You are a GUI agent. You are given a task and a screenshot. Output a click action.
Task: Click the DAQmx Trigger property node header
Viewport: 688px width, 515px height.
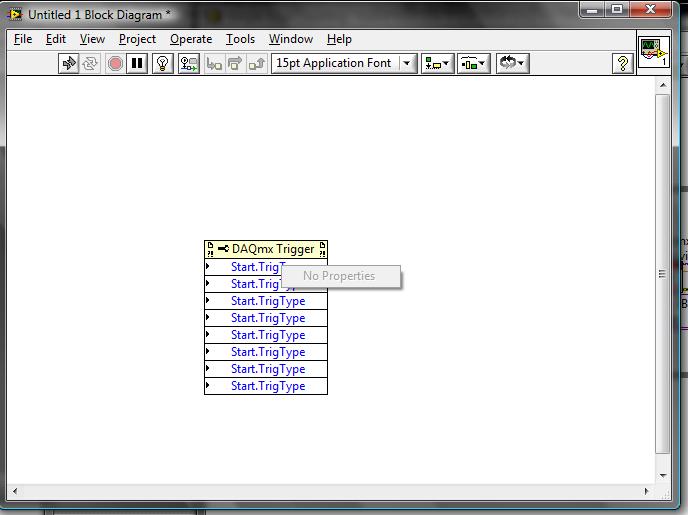(266, 249)
